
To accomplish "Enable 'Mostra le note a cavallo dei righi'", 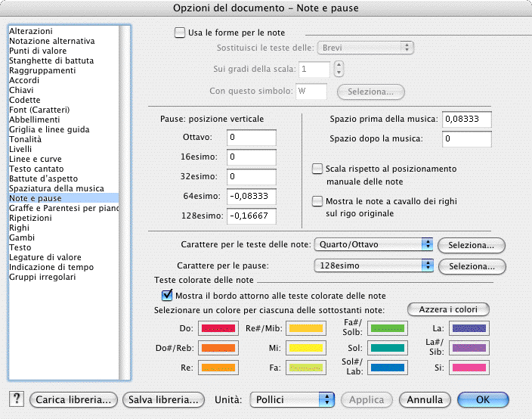I will point(318,201).
